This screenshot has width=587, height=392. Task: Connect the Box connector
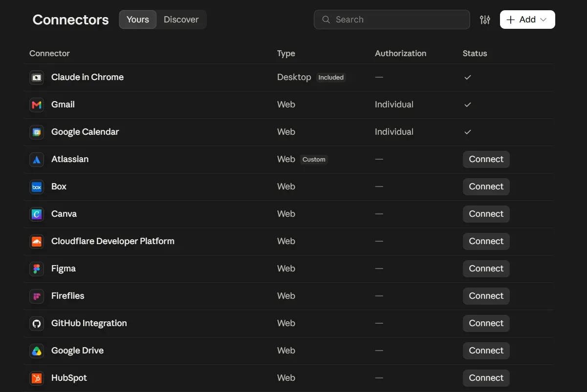pyautogui.click(x=486, y=186)
